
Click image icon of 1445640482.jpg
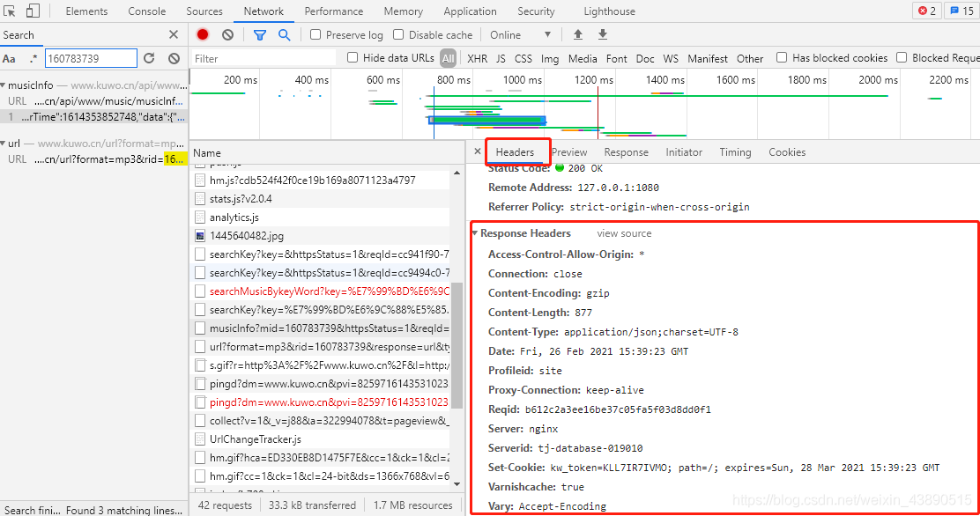point(200,235)
